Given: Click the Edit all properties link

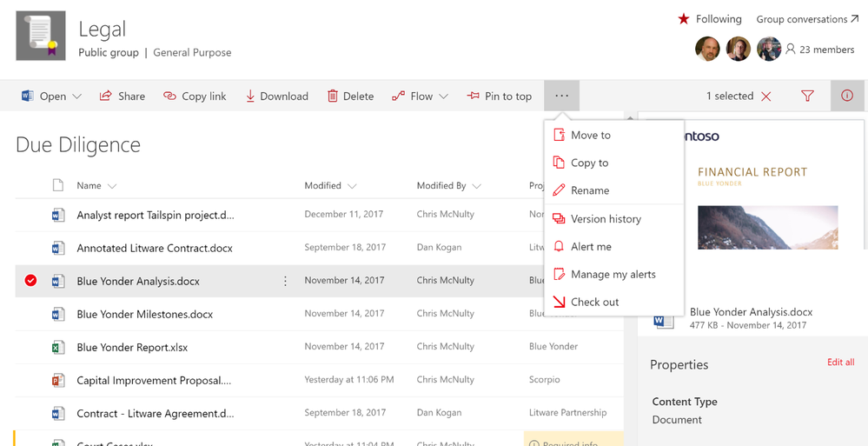Looking at the screenshot, I should (841, 363).
